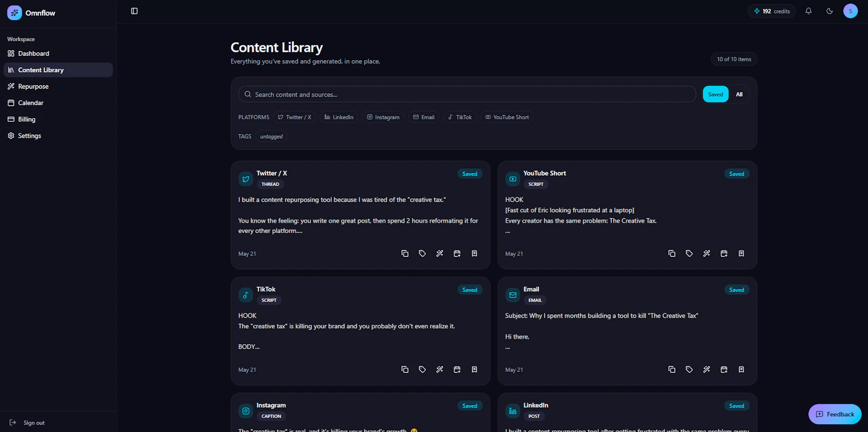Screen dimensions: 868x432
Task: Filter by Twitter / X platform
Action: click(x=295, y=117)
